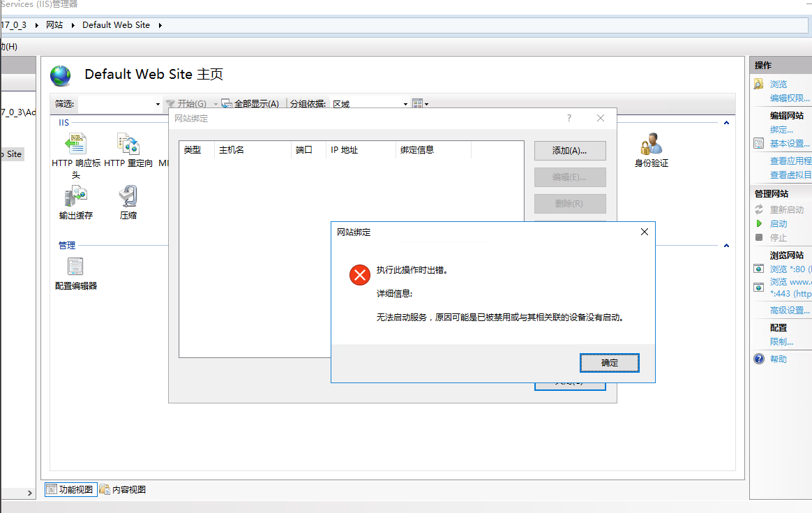This screenshot has width=812, height=513.
Task: Click the 添加 button in 网站绑定 dialog
Action: pyautogui.click(x=570, y=150)
